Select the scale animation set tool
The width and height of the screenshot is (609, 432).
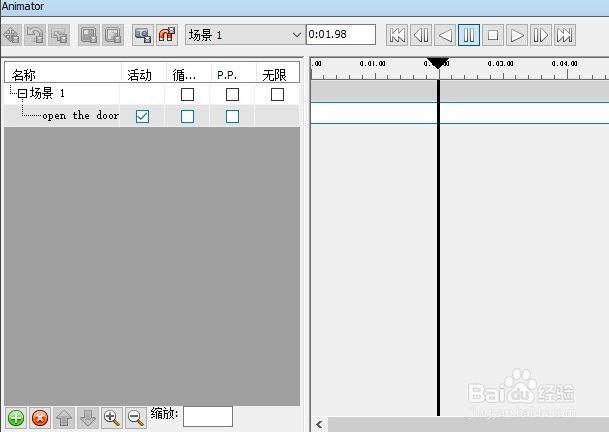pyautogui.click(x=59, y=35)
